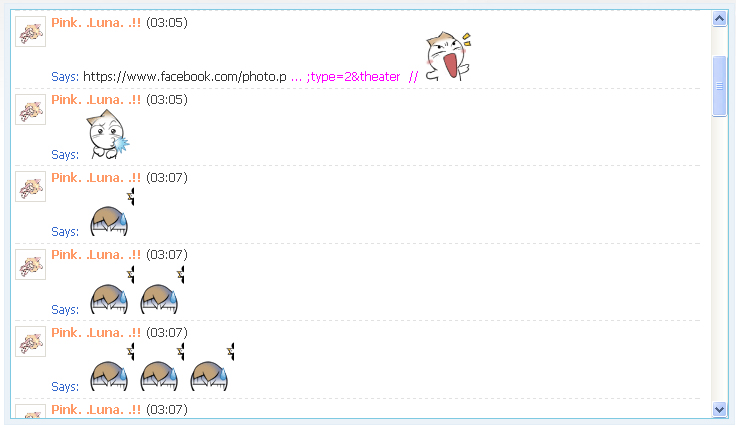The image size is (736, 428).
Task: Click the empty scrollbar track below the thumb
Action: click(x=719, y=258)
